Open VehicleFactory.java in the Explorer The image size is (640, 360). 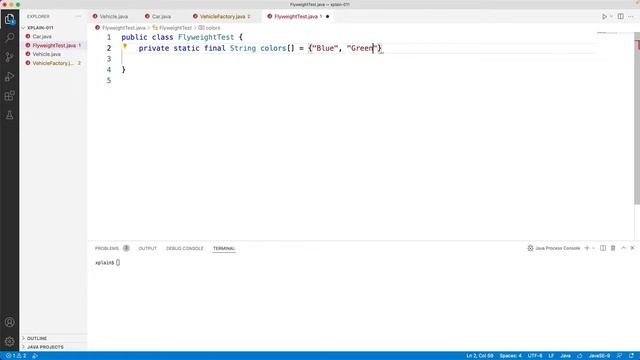click(x=53, y=63)
